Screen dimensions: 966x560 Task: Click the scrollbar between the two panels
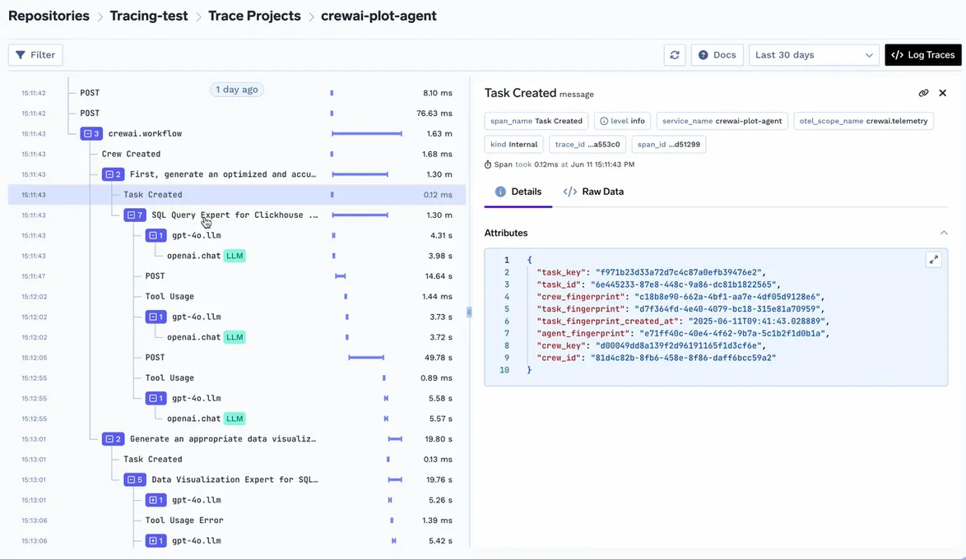pos(470,312)
